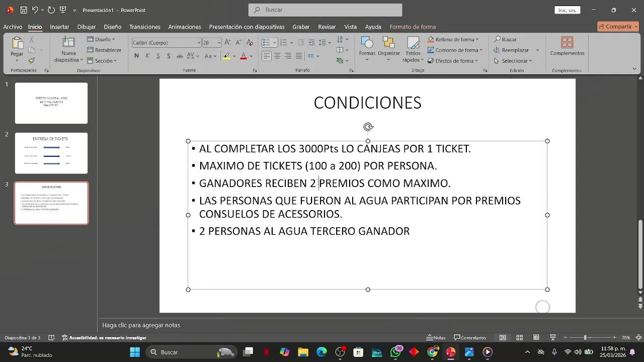Click the Save icon in title bar

(23, 10)
